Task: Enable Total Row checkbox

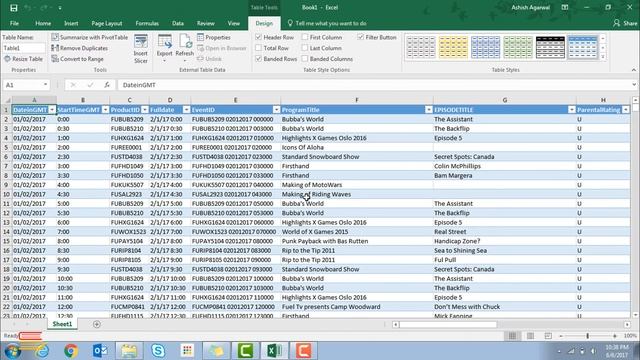Action: click(x=258, y=48)
